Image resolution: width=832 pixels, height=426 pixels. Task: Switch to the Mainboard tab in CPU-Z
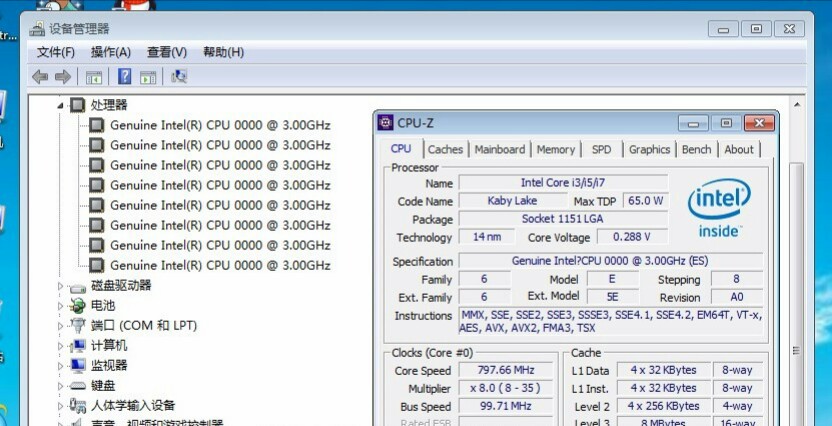pos(500,150)
